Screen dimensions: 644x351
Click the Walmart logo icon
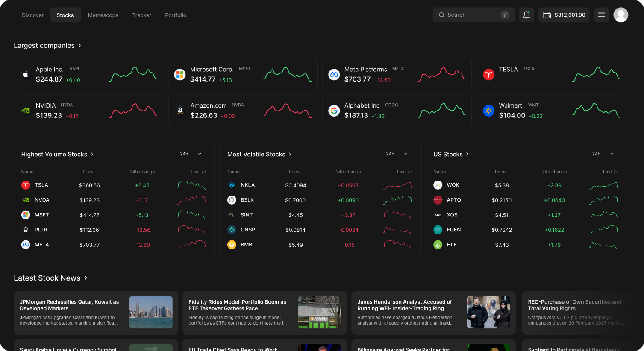[x=489, y=111]
